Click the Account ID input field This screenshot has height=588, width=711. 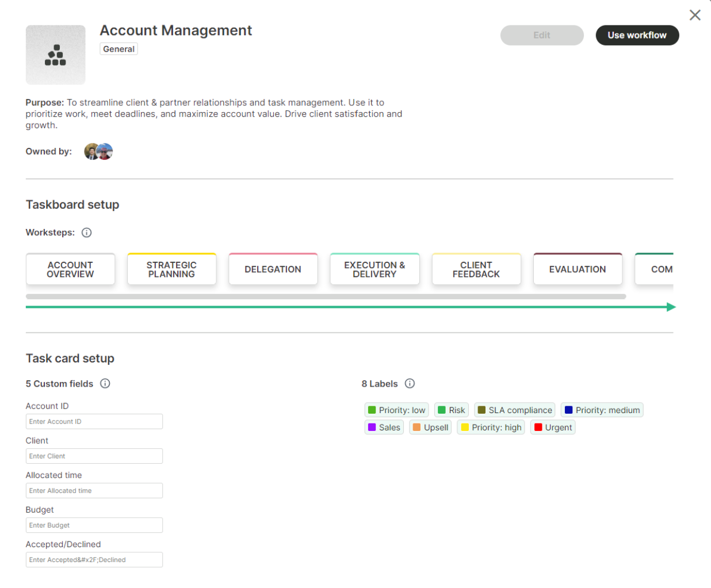[94, 422]
